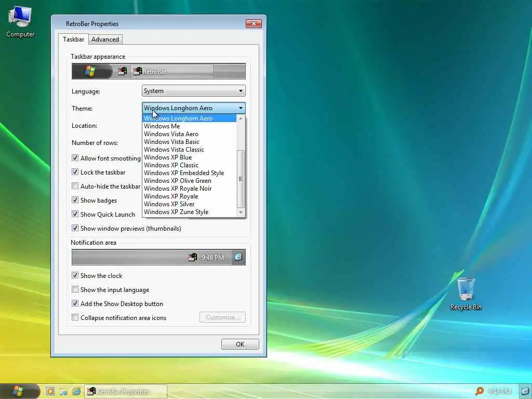Click the show desktop quick launch icon

click(x=63, y=392)
